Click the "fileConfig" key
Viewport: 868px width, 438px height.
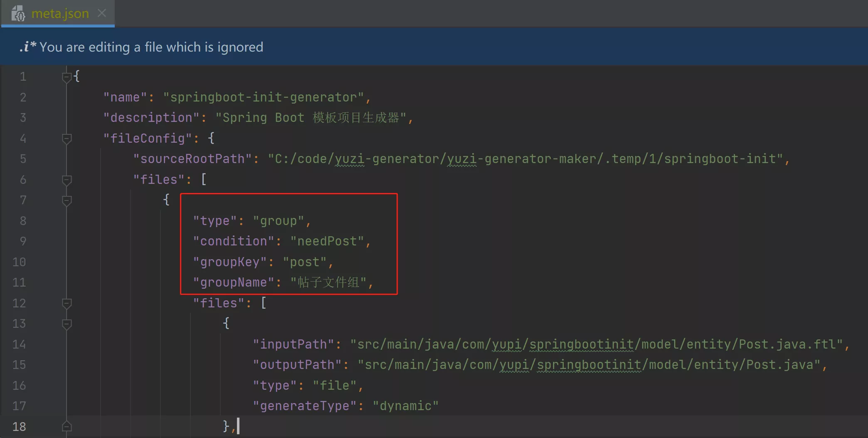[148, 139]
